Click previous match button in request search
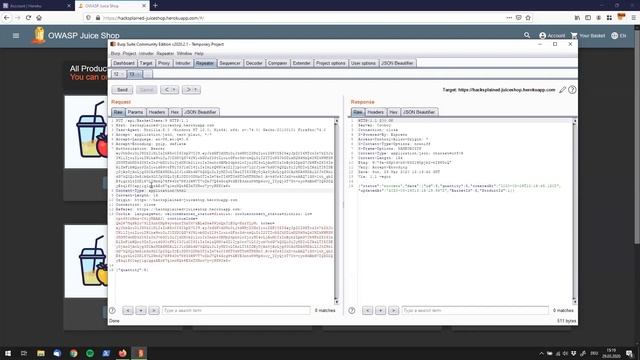The width and height of the screenshot is (640, 360). tap(128, 311)
